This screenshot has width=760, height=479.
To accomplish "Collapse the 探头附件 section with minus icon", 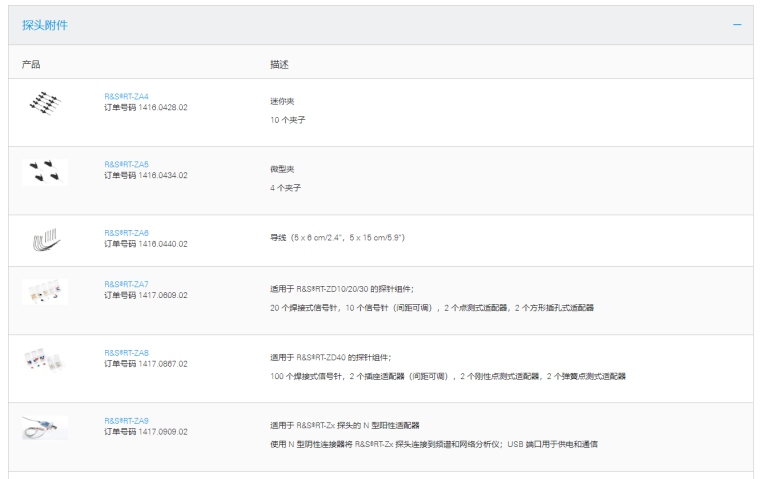I will (x=737, y=24).
